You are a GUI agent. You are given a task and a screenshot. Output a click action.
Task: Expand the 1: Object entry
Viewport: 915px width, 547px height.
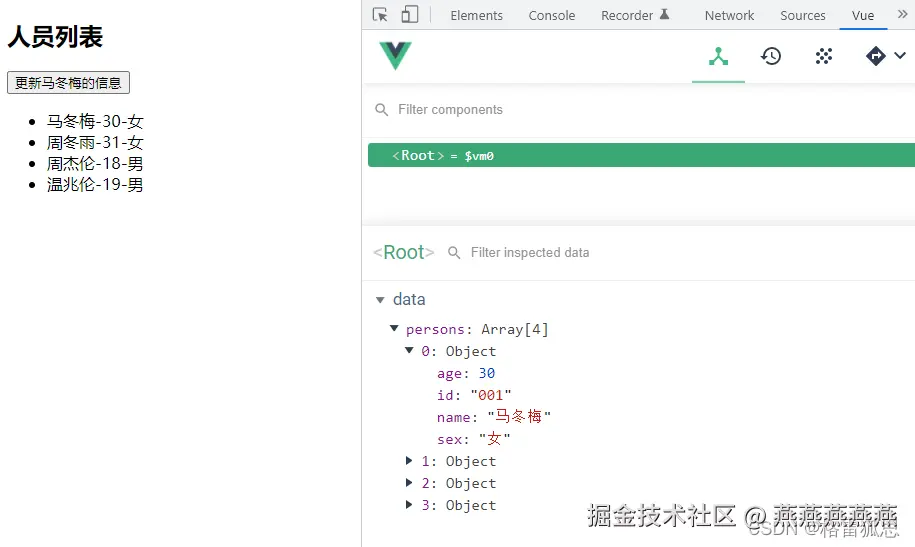410,461
